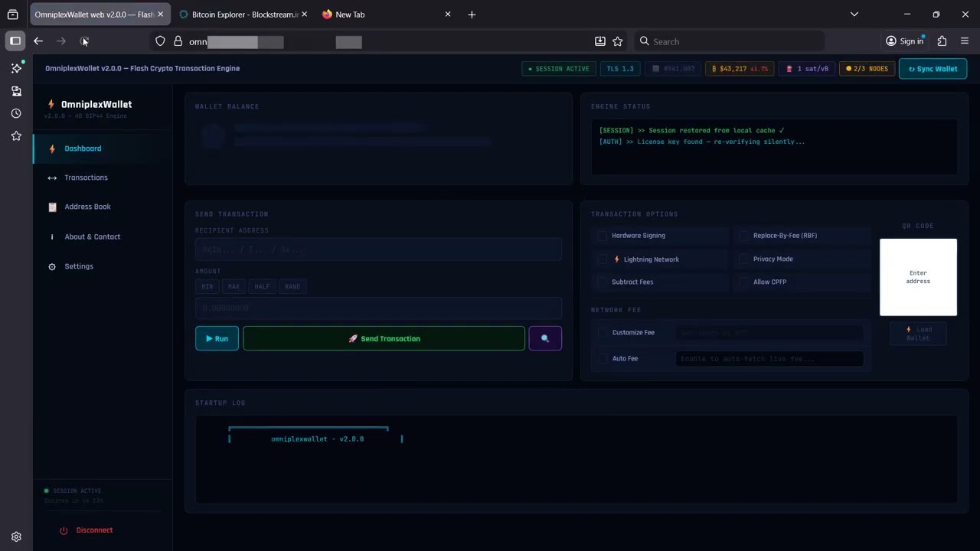
Task: Open history sidebar clock icon
Action: [x=16, y=113]
